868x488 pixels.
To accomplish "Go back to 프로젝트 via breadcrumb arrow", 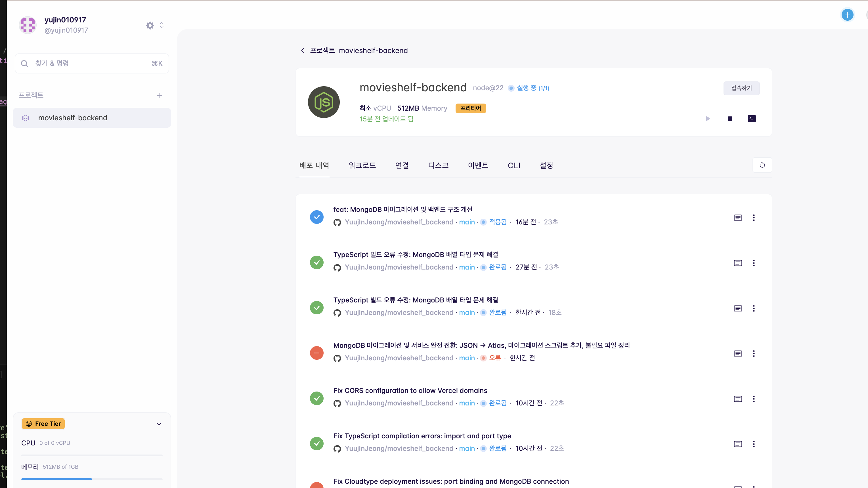I will (303, 51).
